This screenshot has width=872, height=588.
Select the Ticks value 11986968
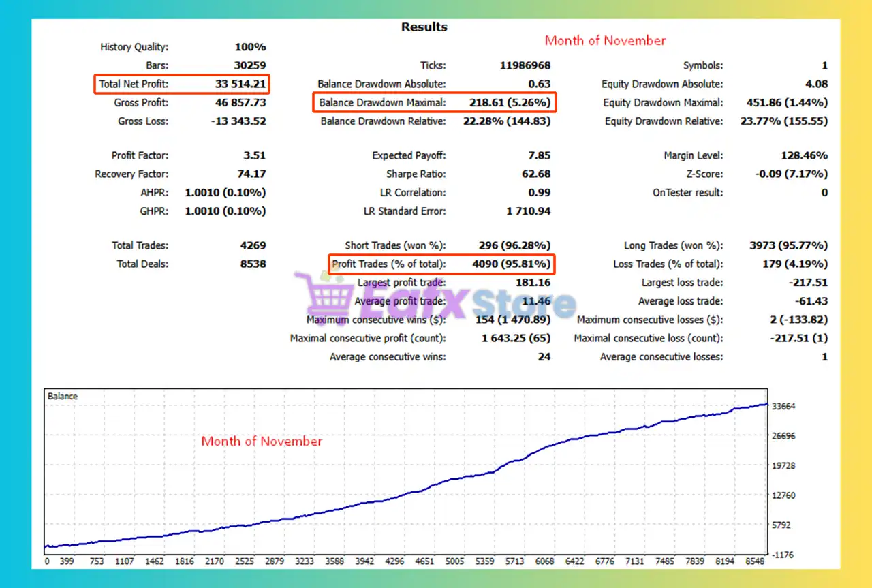point(524,65)
